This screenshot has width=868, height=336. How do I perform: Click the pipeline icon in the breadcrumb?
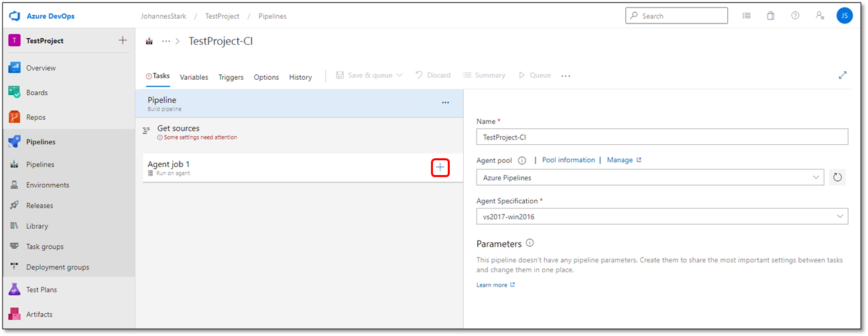tap(149, 42)
